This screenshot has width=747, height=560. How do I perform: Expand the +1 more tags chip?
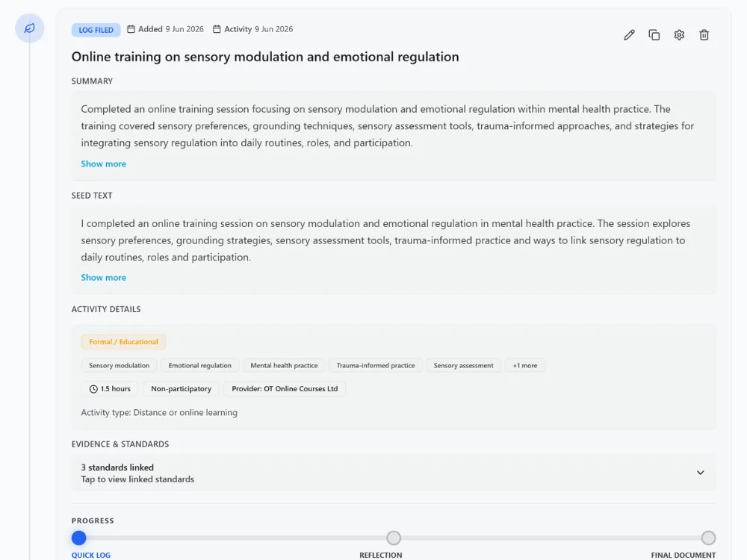pos(525,366)
